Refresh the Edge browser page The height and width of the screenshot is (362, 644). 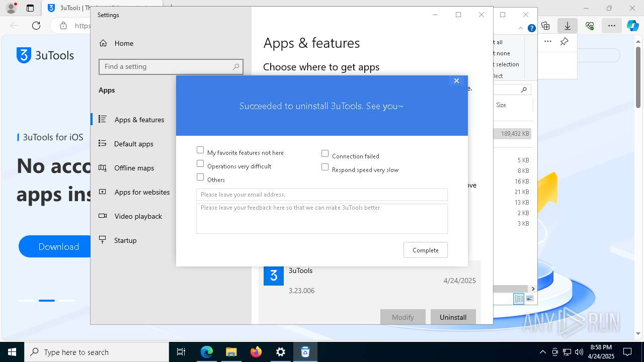coord(36,26)
